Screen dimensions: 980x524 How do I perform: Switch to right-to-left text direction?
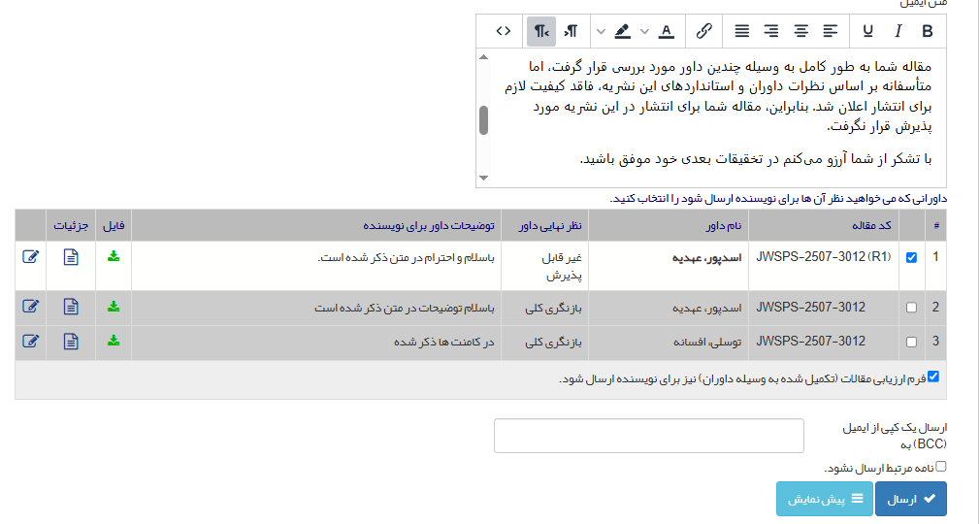coord(541,31)
